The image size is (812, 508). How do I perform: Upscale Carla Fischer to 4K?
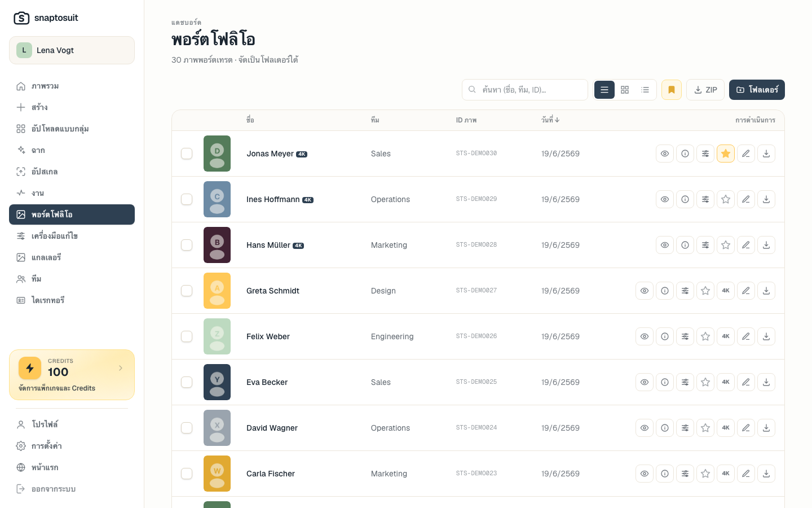pos(726,474)
